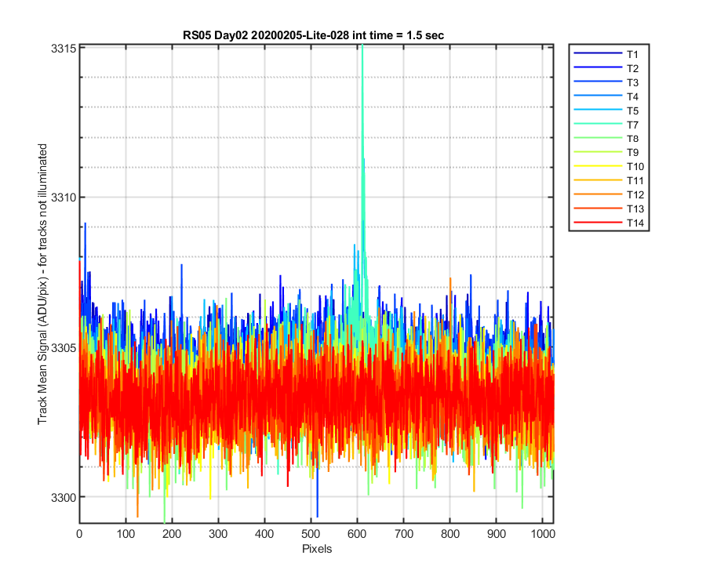Click x-axis tick label 700
706x588 pixels.
(403, 534)
